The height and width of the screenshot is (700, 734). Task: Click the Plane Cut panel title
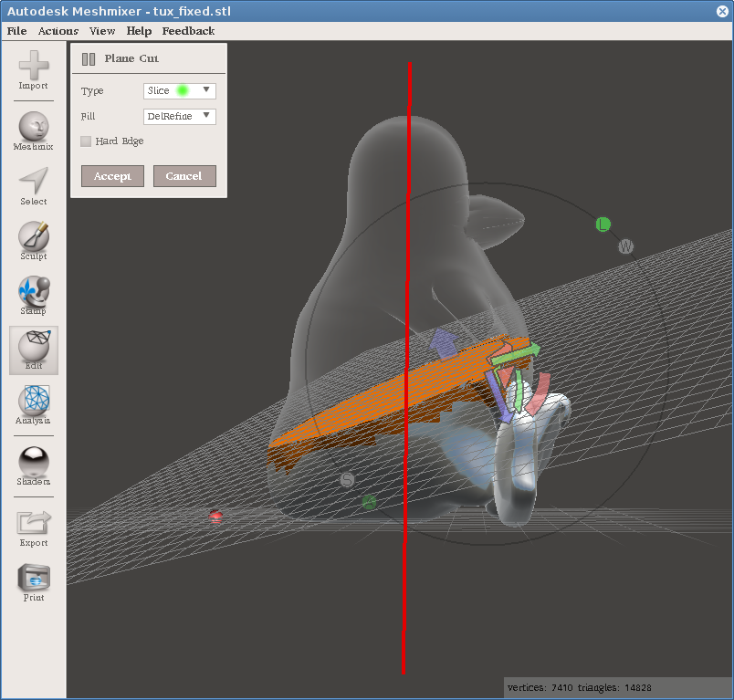(x=131, y=58)
